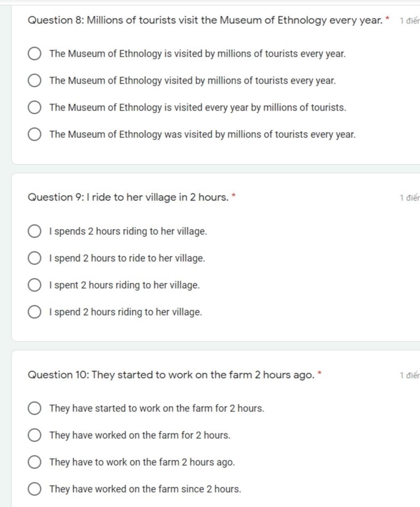420x507 pixels.
Task: Click the point label beside Question 9
Action: (x=409, y=198)
